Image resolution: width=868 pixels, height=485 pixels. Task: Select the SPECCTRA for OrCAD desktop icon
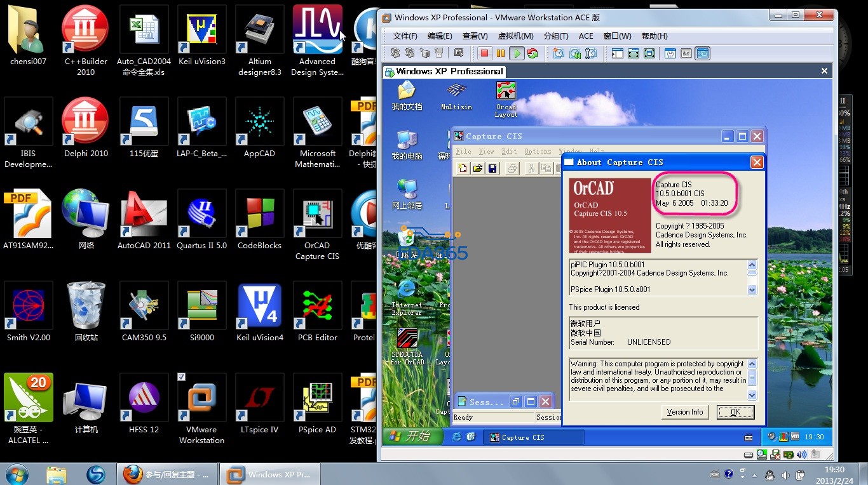click(407, 347)
